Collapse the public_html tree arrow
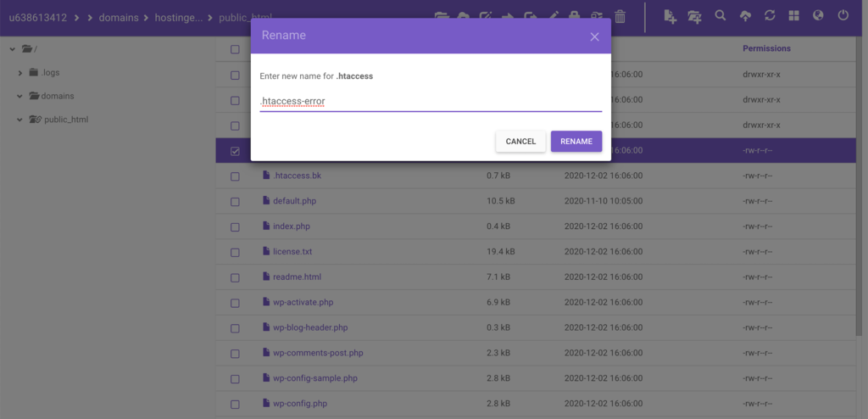Image resolution: width=868 pixels, height=419 pixels. point(20,120)
